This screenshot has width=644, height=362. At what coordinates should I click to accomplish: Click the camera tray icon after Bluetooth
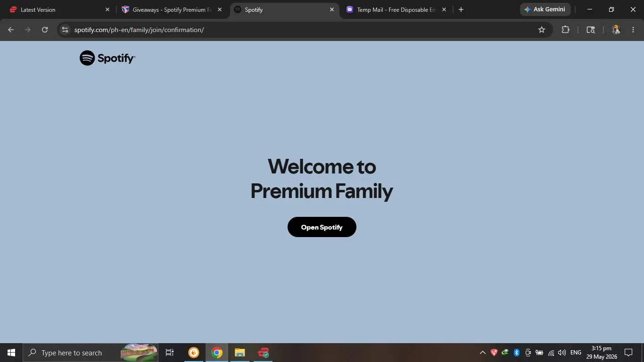tap(528, 353)
